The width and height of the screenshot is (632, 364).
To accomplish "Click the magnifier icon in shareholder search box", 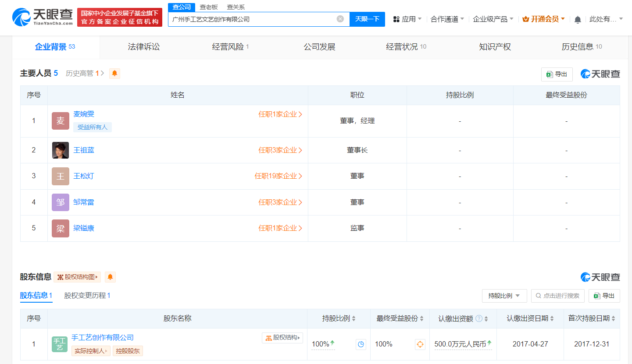I will [x=538, y=296].
